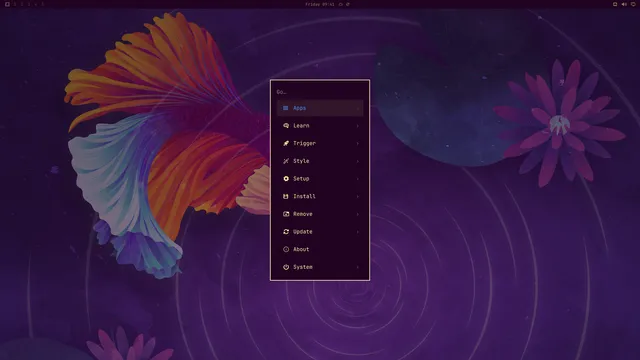Open the About menu entry label
This screenshot has height=360, width=640.
coord(301,249)
